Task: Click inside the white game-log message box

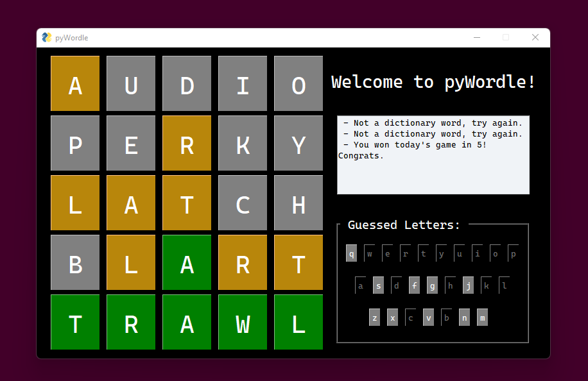Action: tap(433, 155)
